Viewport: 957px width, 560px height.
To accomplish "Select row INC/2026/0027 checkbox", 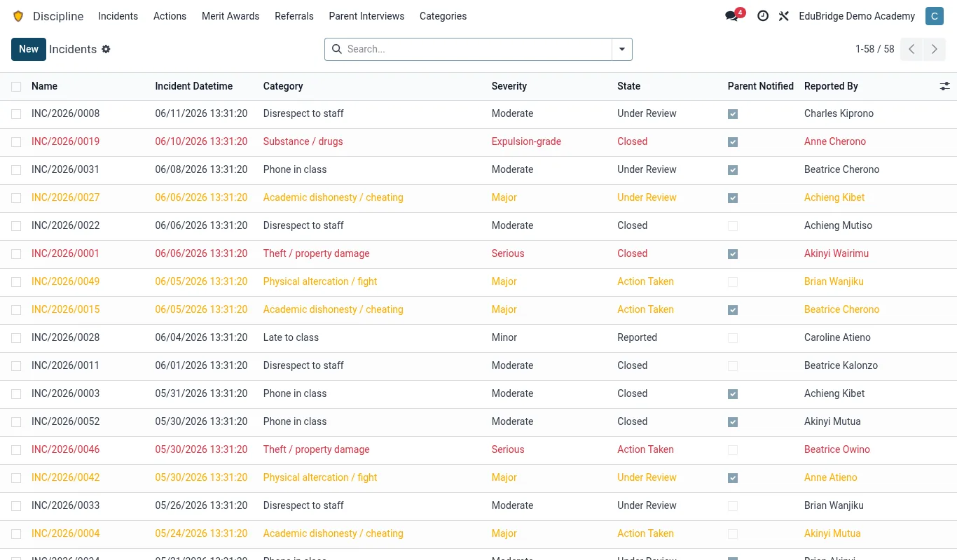I will 16,198.
